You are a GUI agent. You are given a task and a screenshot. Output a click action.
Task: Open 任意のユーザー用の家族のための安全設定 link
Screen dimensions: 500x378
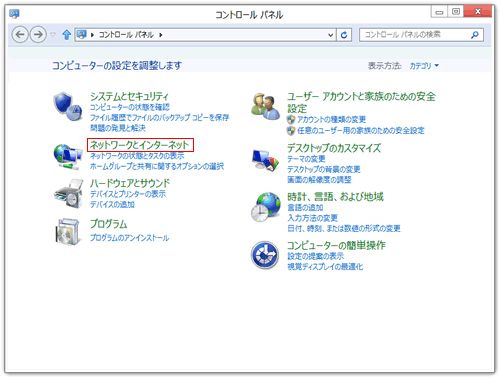click(x=361, y=131)
